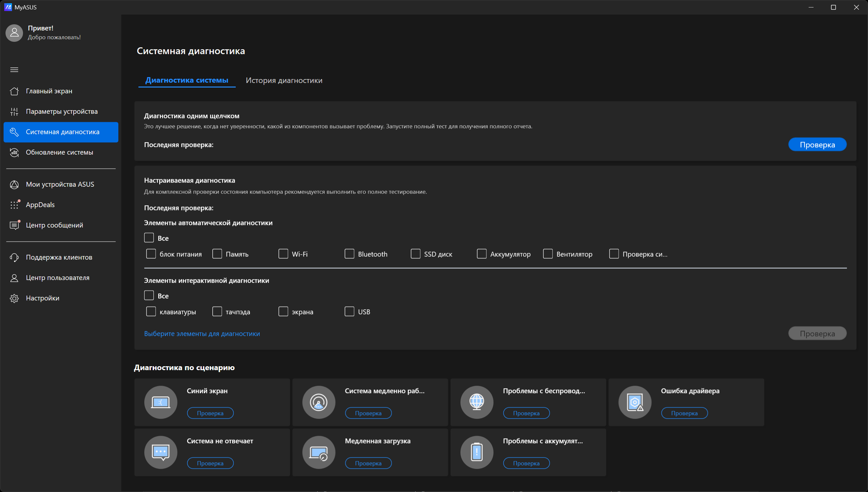Click the wrench icon for Системная диагностика
Image resolution: width=868 pixels, height=492 pixels.
14,132
